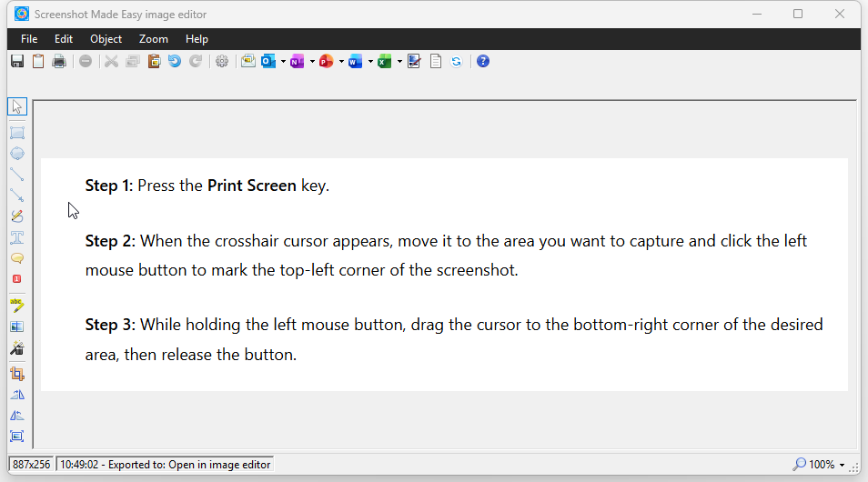Select the Highlighter tool
868x482 pixels.
(x=16, y=305)
